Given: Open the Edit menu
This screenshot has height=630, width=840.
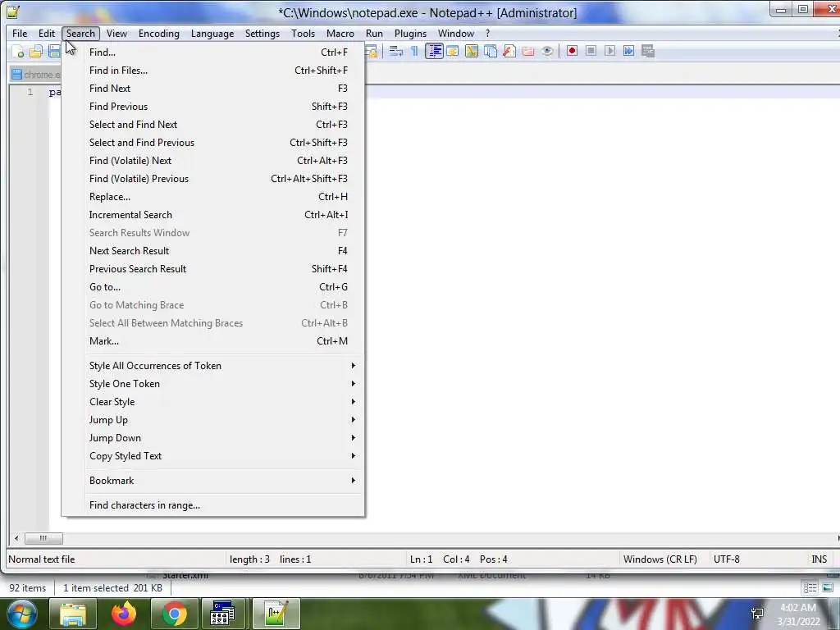Looking at the screenshot, I should click(x=47, y=33).
